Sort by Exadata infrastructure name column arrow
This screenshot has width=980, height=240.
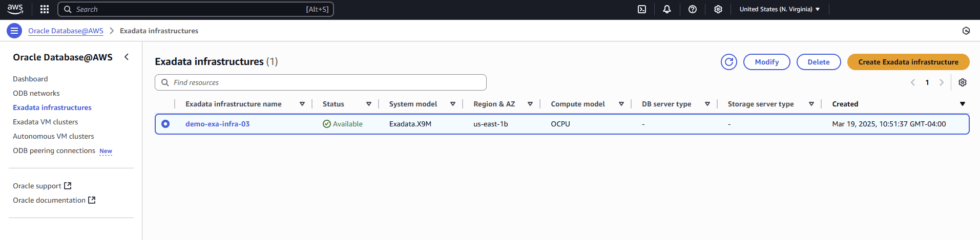point(302,104)
